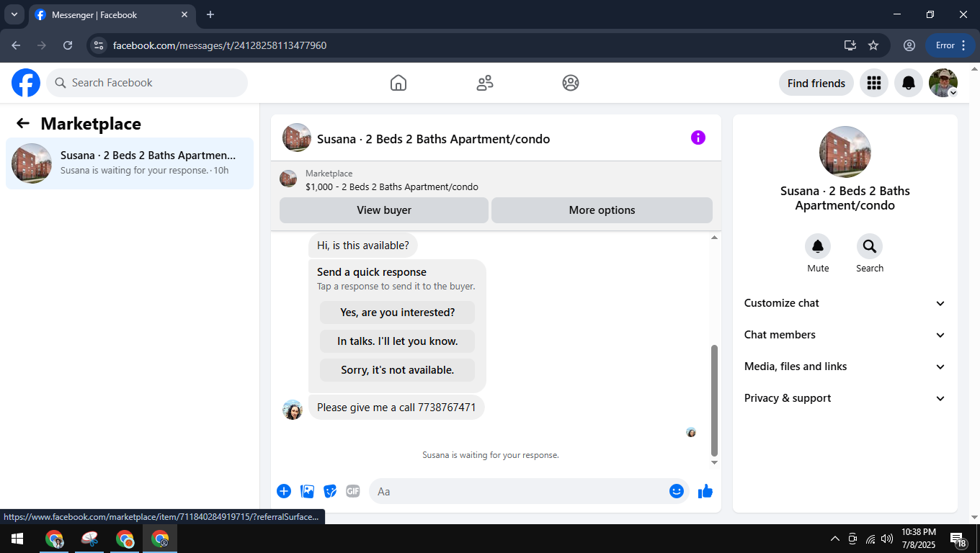
Task: Search in conversation with magnifier icon
Action: [x=870, y=246]
